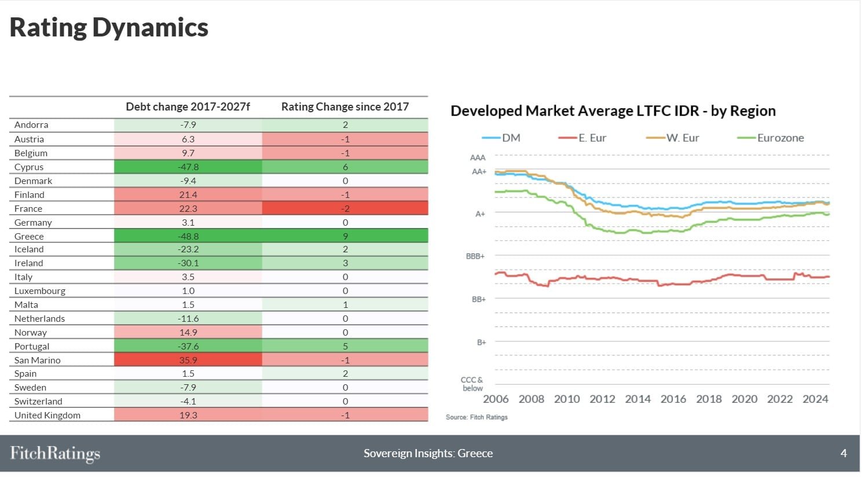
Task: Click France rating change cell -2
Action: pyautogui.click(x=345, y=208)
